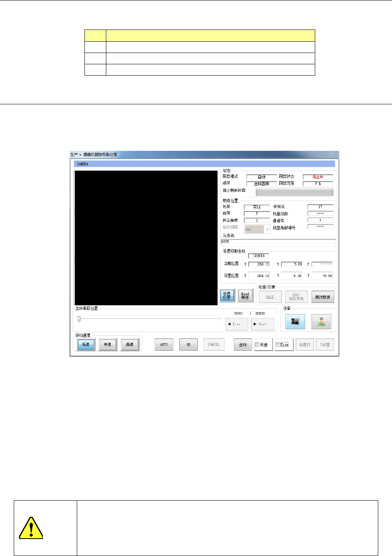Image resolution: width=392 pixels, height=556 pixels.
Task: Click the set position X field 269.10
Action: (259, 276)
